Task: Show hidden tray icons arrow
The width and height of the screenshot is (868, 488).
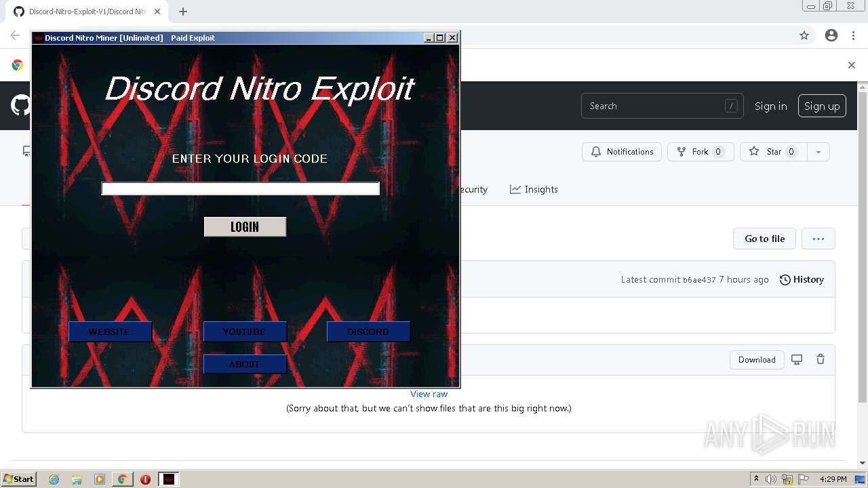Action: (x=756, y=479)
